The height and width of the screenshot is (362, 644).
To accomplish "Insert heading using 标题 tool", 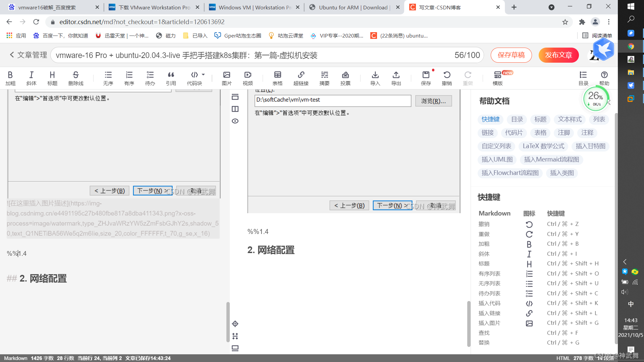I will (x=52, y=78).
